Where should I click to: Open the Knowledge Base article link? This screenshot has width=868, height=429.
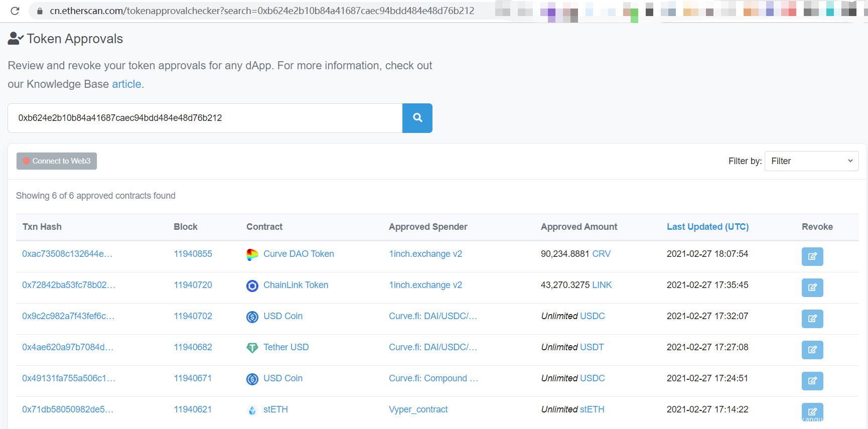(126, 84)
